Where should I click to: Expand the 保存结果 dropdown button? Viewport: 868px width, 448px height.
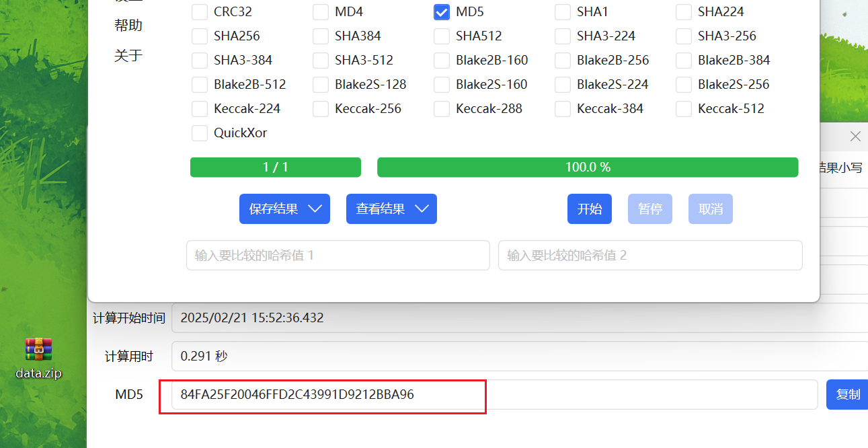point(284,209)
